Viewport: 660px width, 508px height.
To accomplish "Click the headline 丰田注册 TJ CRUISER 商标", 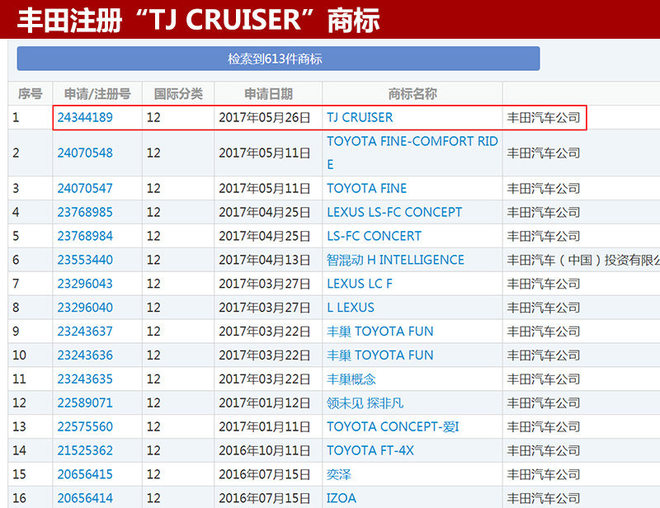I will tap(198, 20).
